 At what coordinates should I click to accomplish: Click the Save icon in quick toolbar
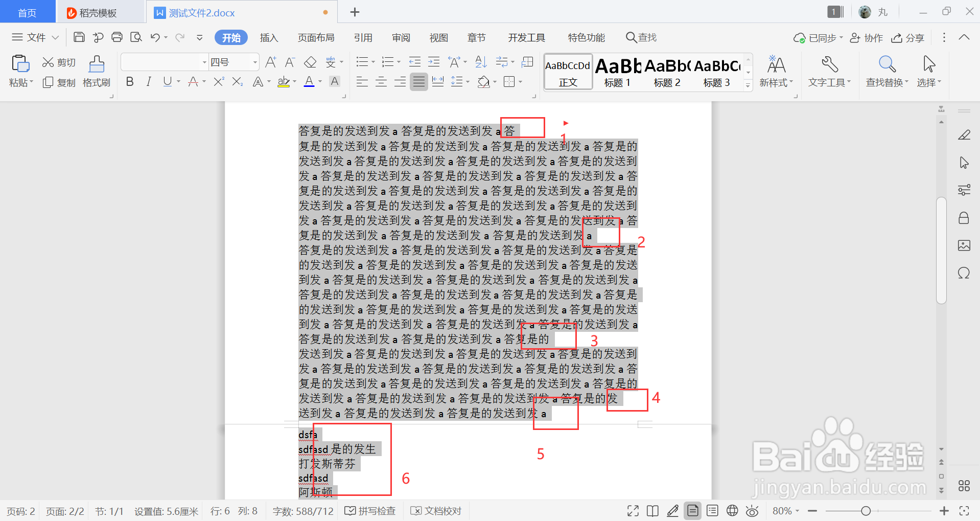[x=79, y=37]
